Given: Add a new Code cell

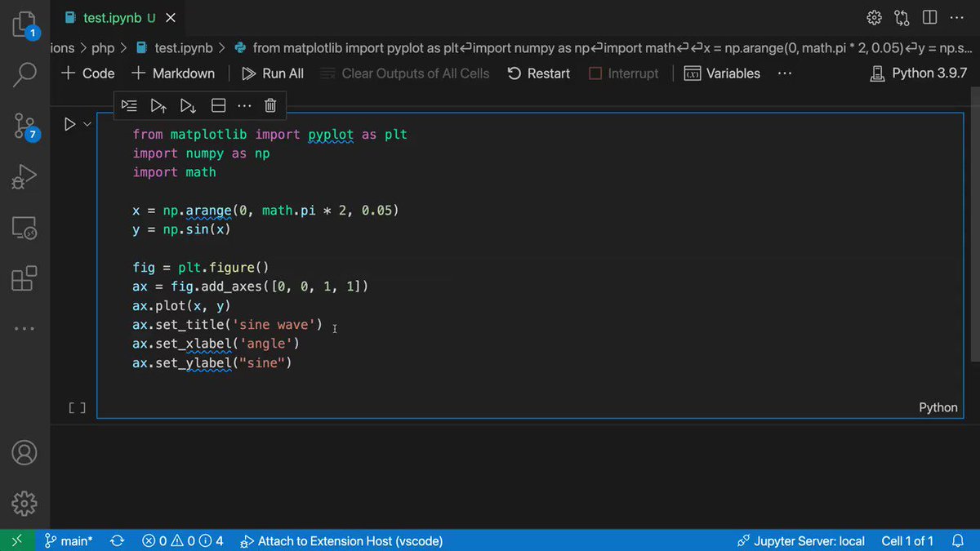Looking at the screenshot, I should click(88, 73).
